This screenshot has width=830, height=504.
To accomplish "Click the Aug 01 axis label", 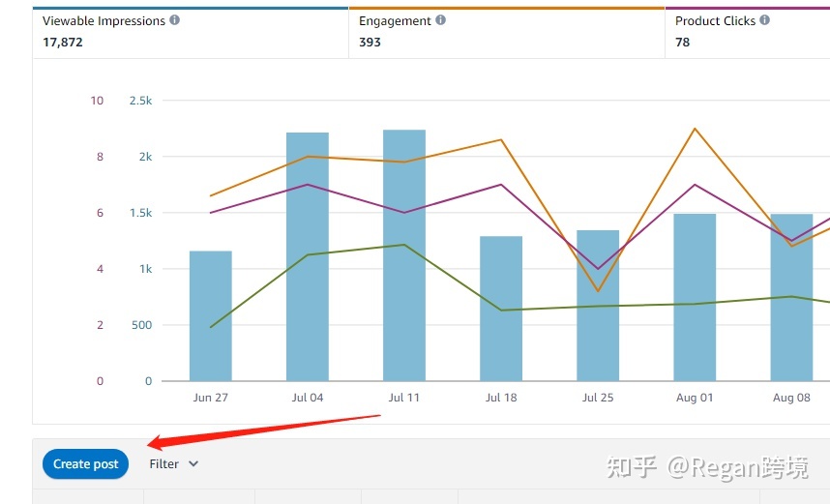I will [x=695, y=398].
